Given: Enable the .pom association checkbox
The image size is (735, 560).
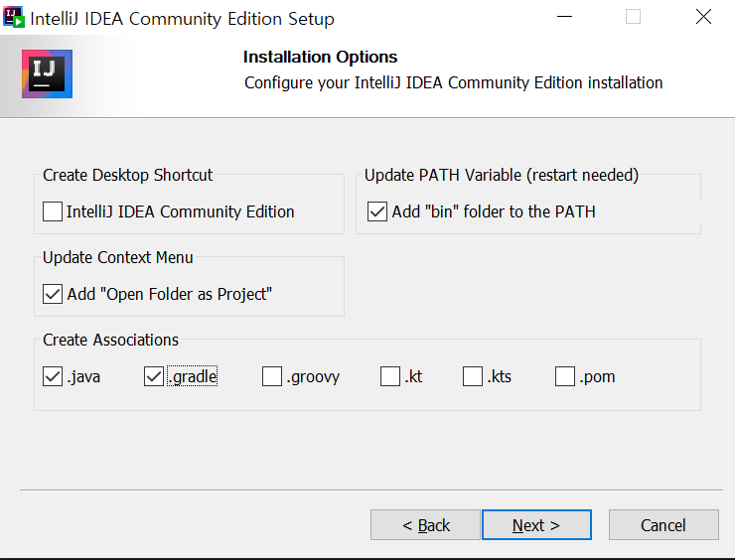Looking at the screenshot, I should pos(565,376).
